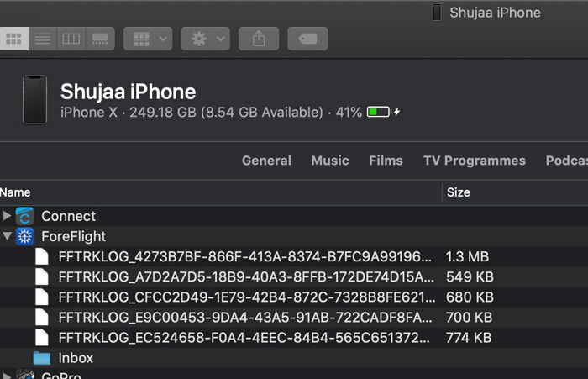
Task: Open the General tab
Action: 266,161
